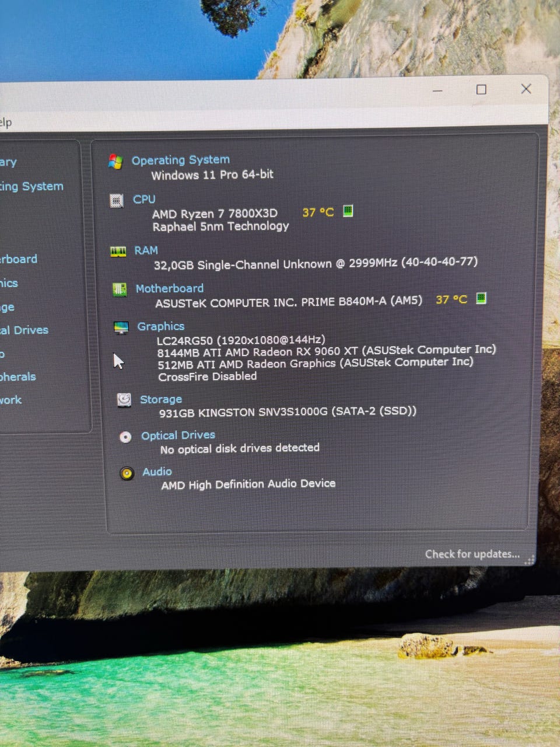Click the No optical disk drives detected text

click(240, 448)
